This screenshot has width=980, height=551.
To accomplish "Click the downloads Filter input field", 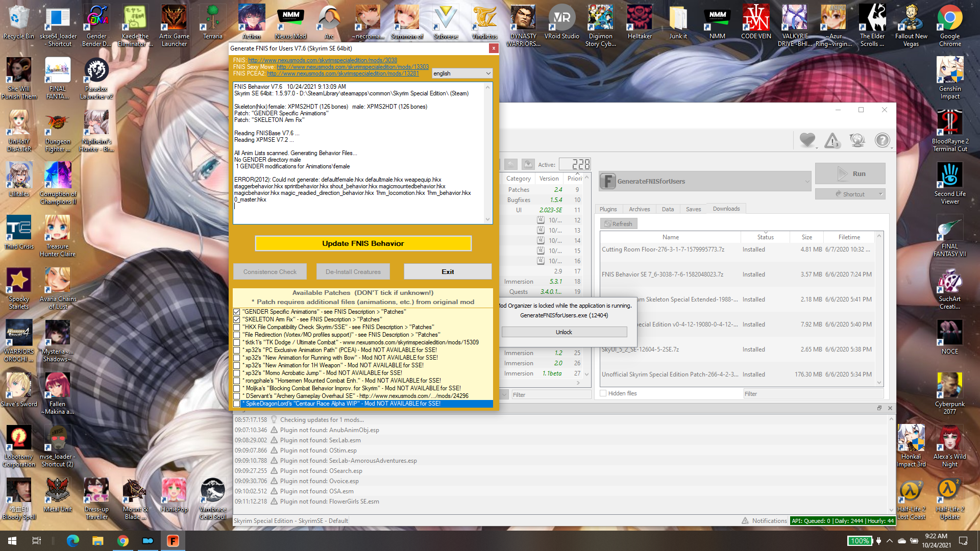I will point(813,393).
